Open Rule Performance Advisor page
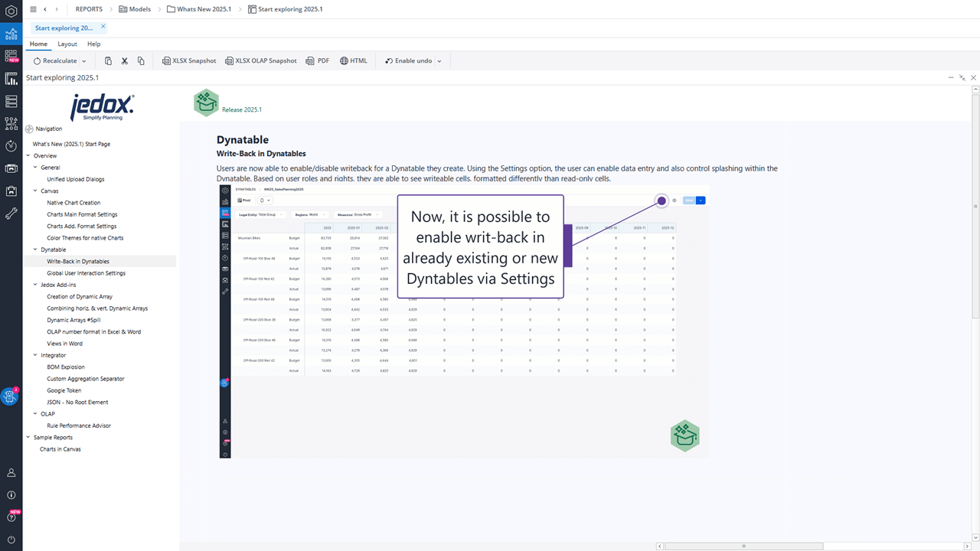980x551 pixels. (79, 425)
